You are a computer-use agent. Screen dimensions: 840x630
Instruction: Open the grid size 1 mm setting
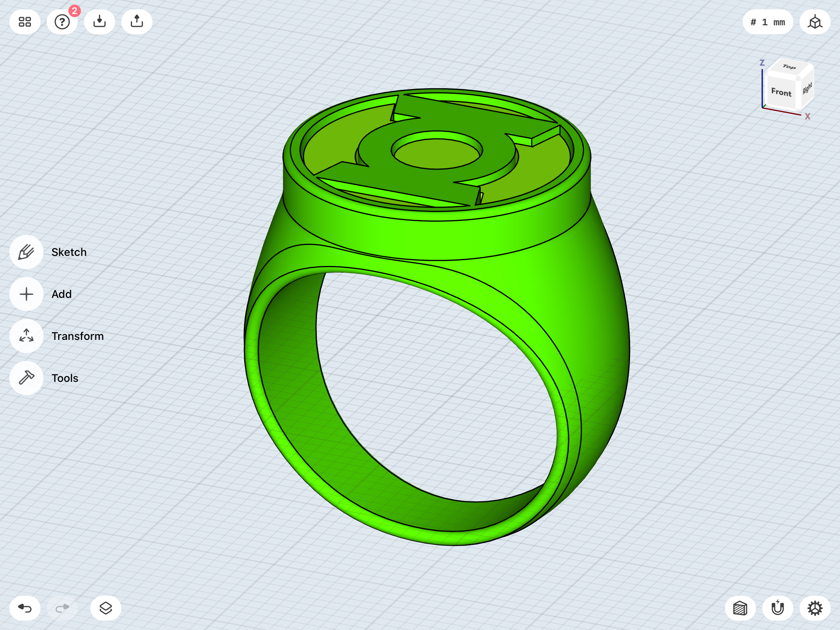tap(768, 22)
